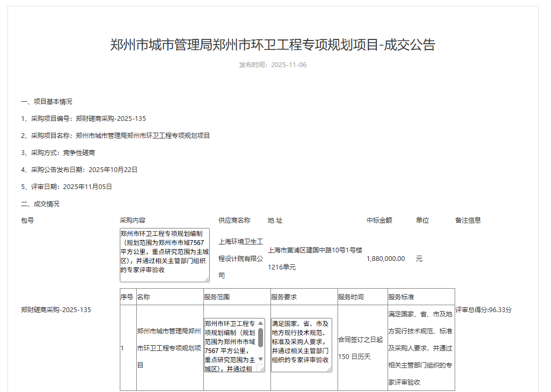Click the 成交公告 page title
The height and width of the screenshot is (392, 551).
273,45
